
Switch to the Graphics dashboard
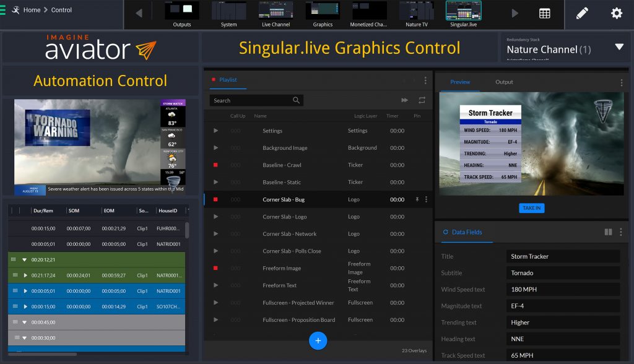pos(323,15)
